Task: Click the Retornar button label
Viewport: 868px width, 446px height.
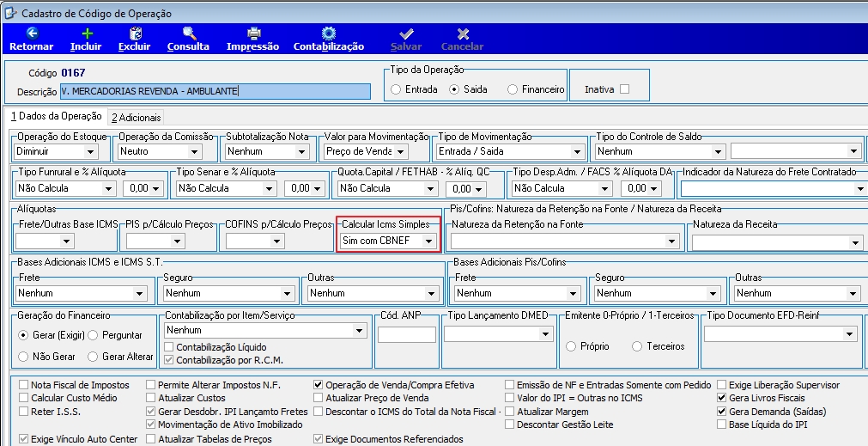Action: (32, 46)
